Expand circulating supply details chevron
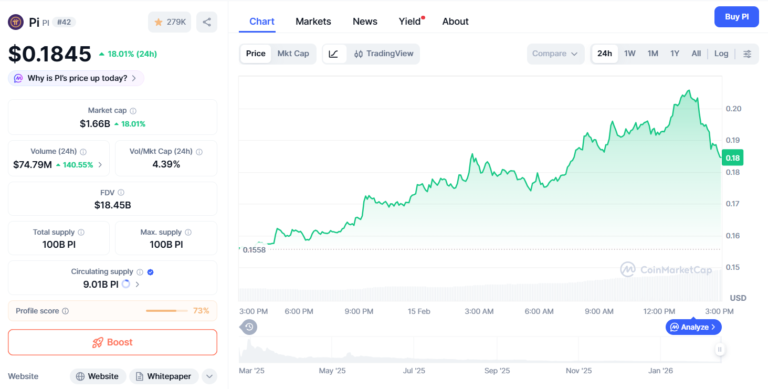768x389 pixels. [137, 284]
